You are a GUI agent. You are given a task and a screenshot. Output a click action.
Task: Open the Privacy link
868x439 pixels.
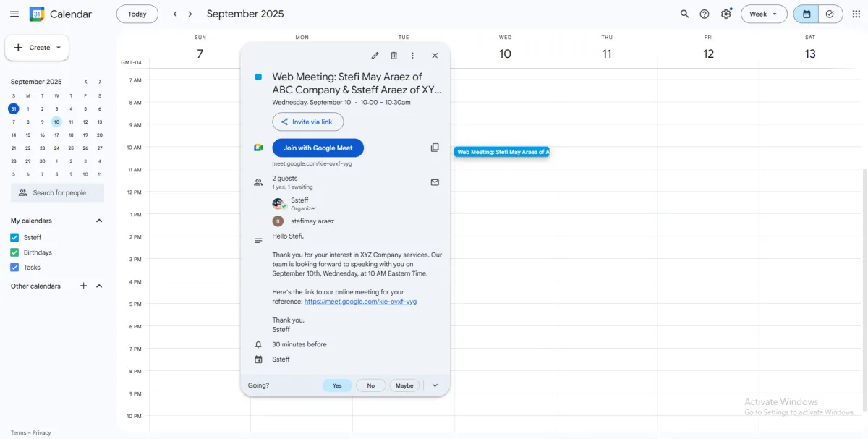[x=42, y=432]
